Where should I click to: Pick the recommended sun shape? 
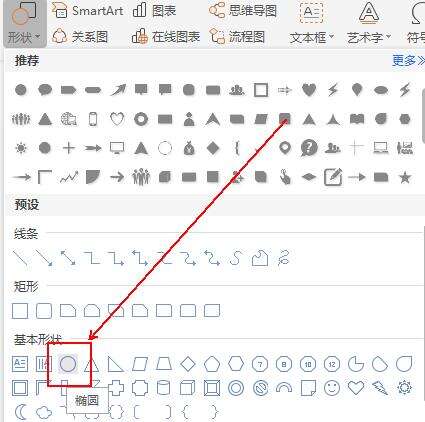[21, 148]
